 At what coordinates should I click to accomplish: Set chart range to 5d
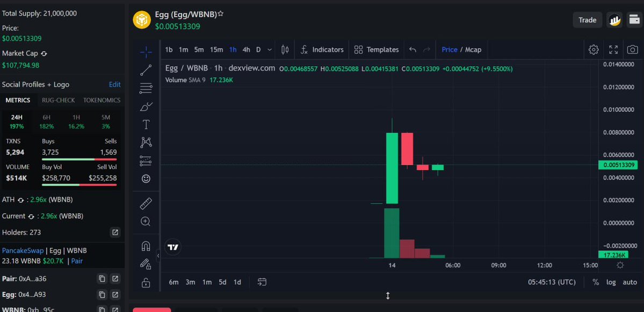[222, 282]
